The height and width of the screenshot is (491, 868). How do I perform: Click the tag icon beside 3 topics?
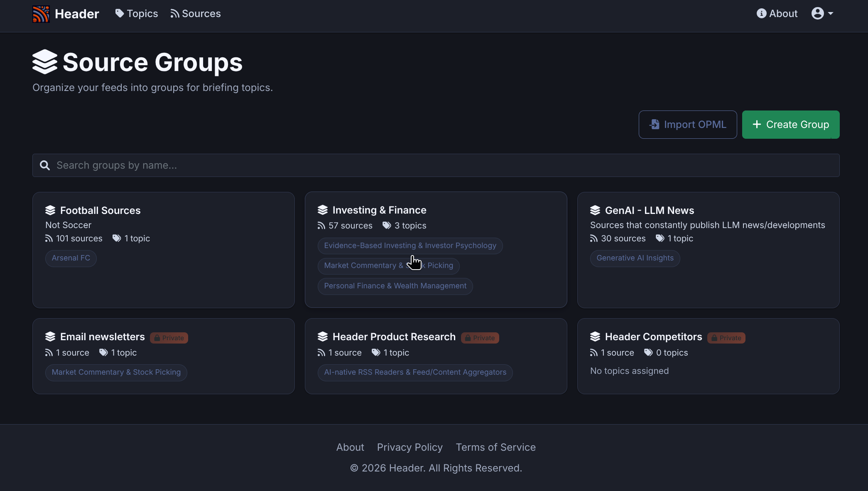pos(387,226)
